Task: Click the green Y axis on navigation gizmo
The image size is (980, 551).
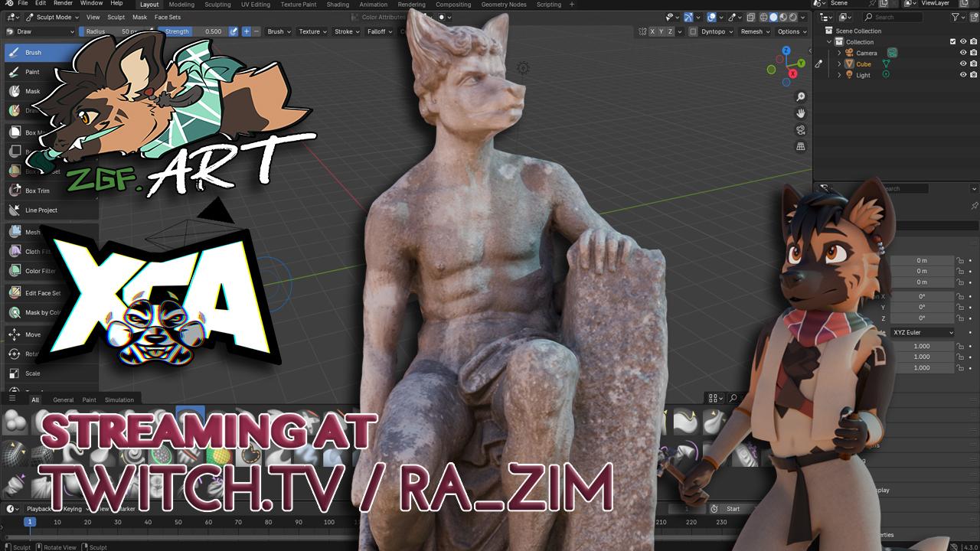Action: point(802,63)
